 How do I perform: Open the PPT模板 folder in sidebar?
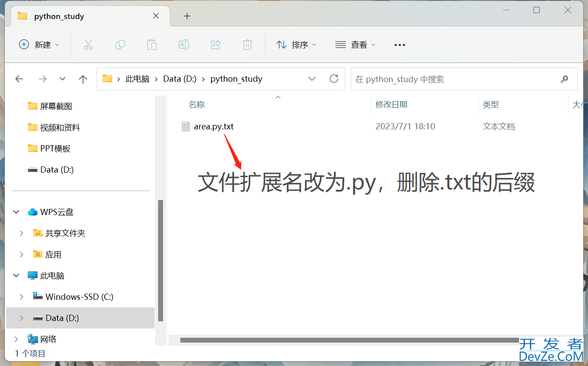coord(49,148)
